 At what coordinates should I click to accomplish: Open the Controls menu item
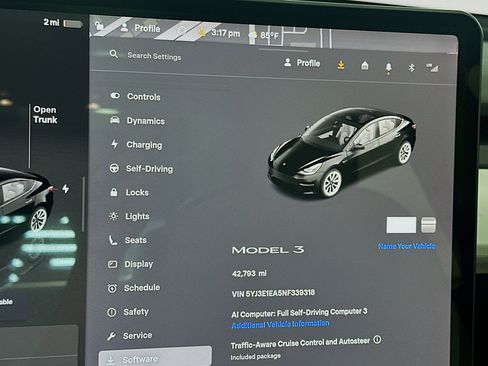coord(136,96)
